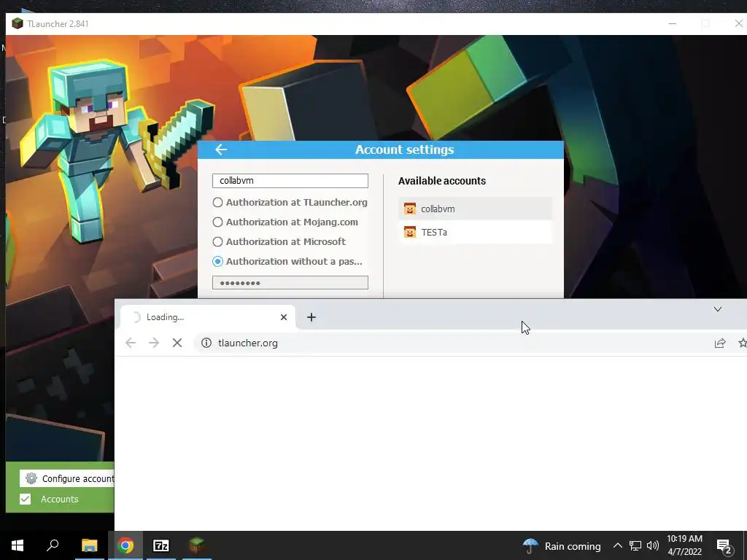Select Authorization at Mojang.com option
The width and height of the screenshot is (747, 560).
pos(285,222)
